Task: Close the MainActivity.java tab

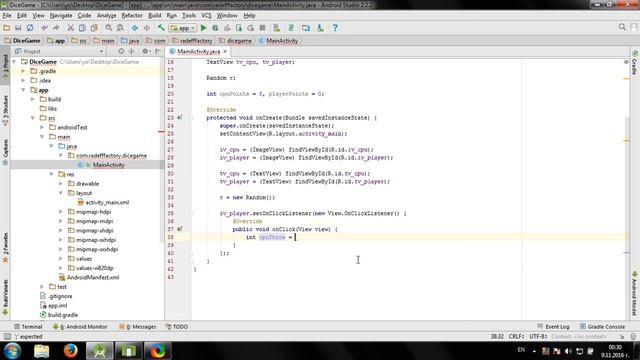Action: (225, 51)
